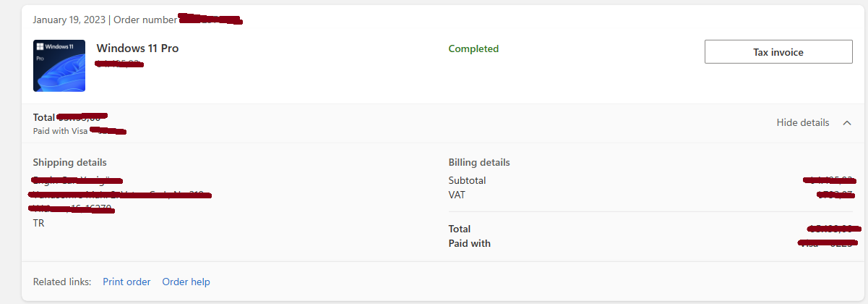The image size is (868, 304).
Task: Click the Windows 11 Pro product thumbnail
Action: (x=59, y=66)
